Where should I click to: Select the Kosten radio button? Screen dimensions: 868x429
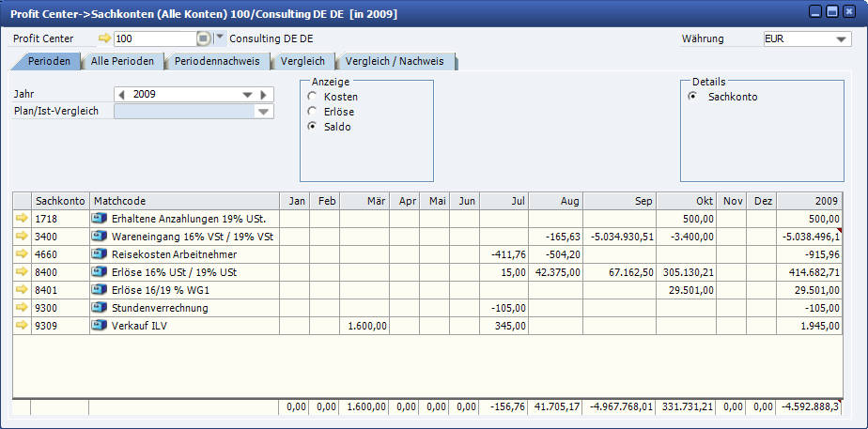(x=313, y=97)
